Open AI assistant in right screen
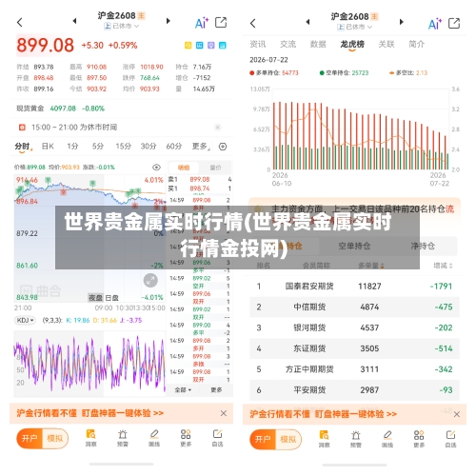This screenshot has height=476, width=476. (x=435, y=24)
